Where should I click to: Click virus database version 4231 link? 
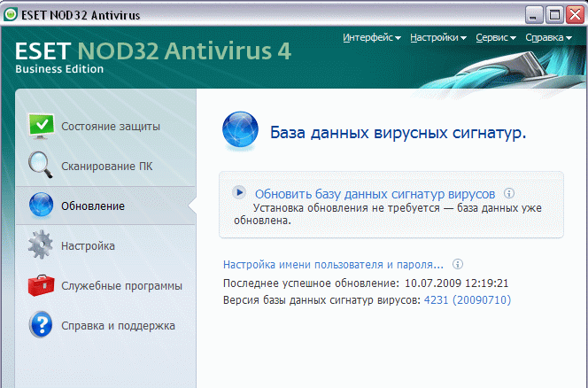click(468, 300)
